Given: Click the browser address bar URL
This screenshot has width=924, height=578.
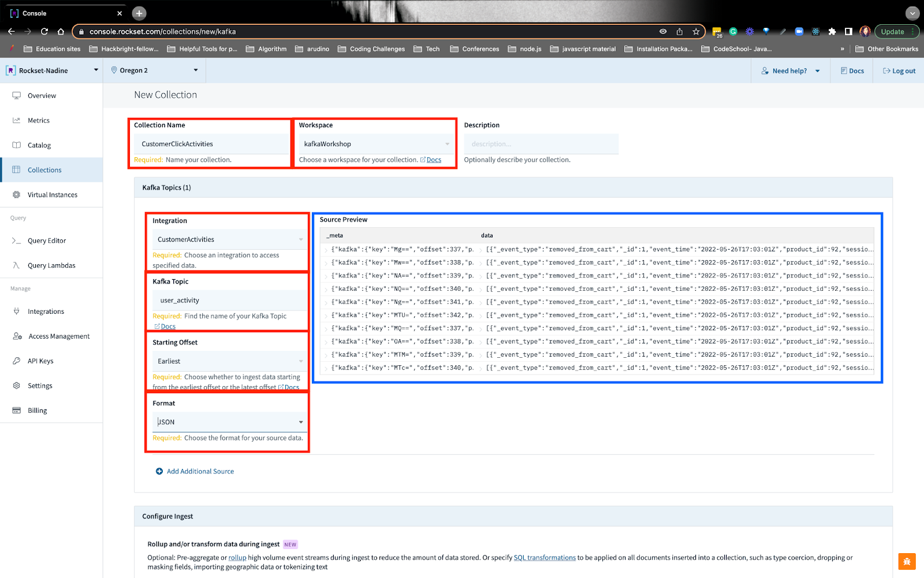Looking at the screenshot, I should (x=163, y=31).
